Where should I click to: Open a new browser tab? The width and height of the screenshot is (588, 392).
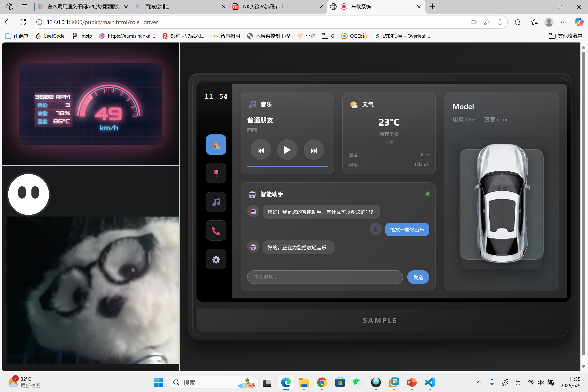pos(432,7)
